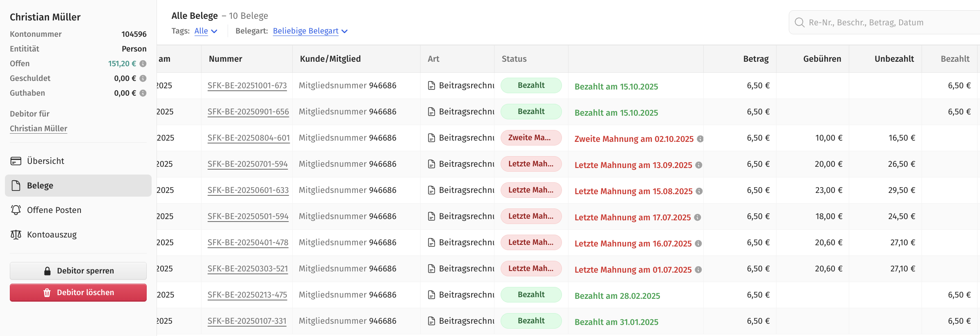Sort by the Betrag column header
The width and height of the screenshot is (980, 336).
[756, 59]
